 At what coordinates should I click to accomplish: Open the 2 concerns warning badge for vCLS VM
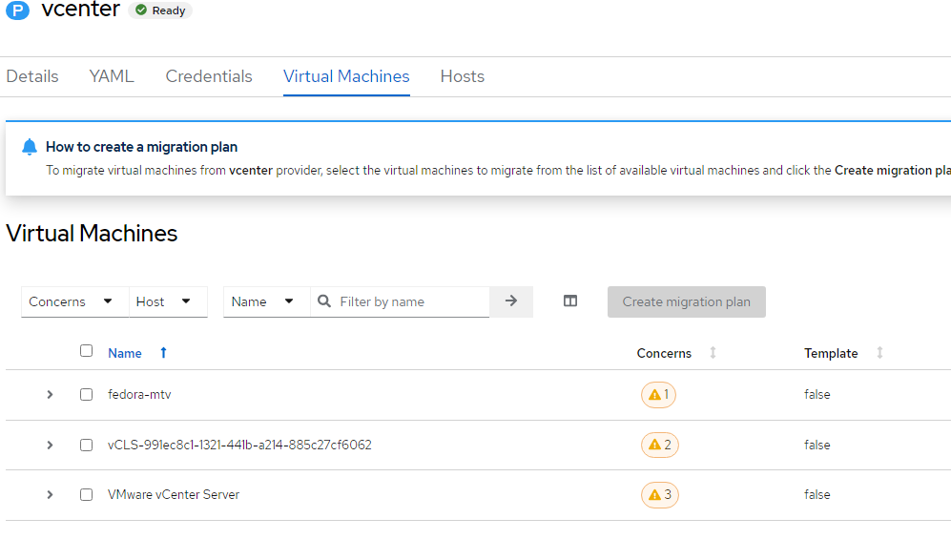pos(660,446)
